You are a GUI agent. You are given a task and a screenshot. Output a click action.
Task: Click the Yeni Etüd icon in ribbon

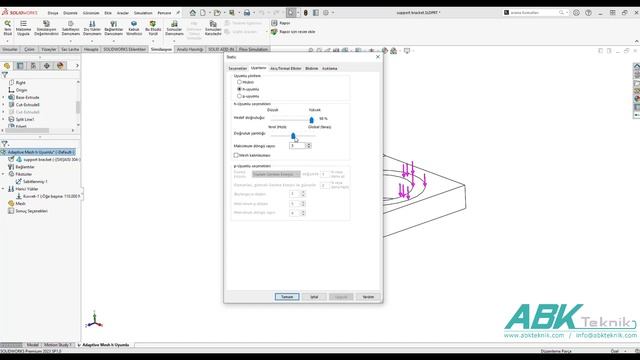coord(7,24)
